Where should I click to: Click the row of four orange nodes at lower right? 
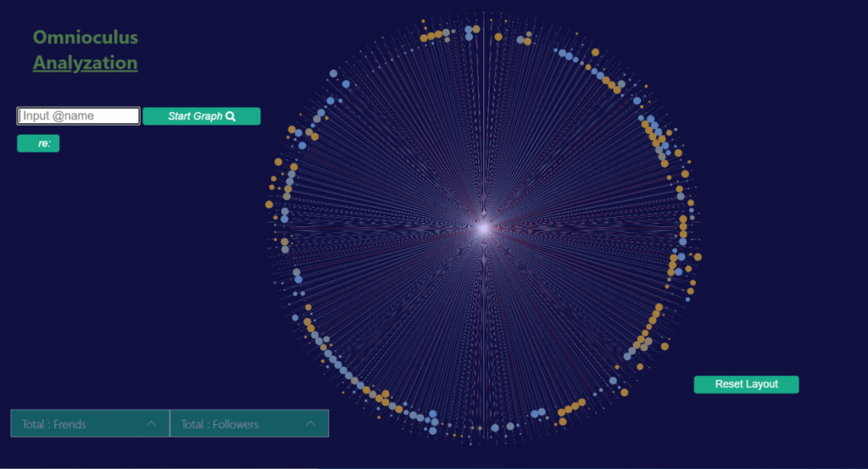[x=571, y=407]
